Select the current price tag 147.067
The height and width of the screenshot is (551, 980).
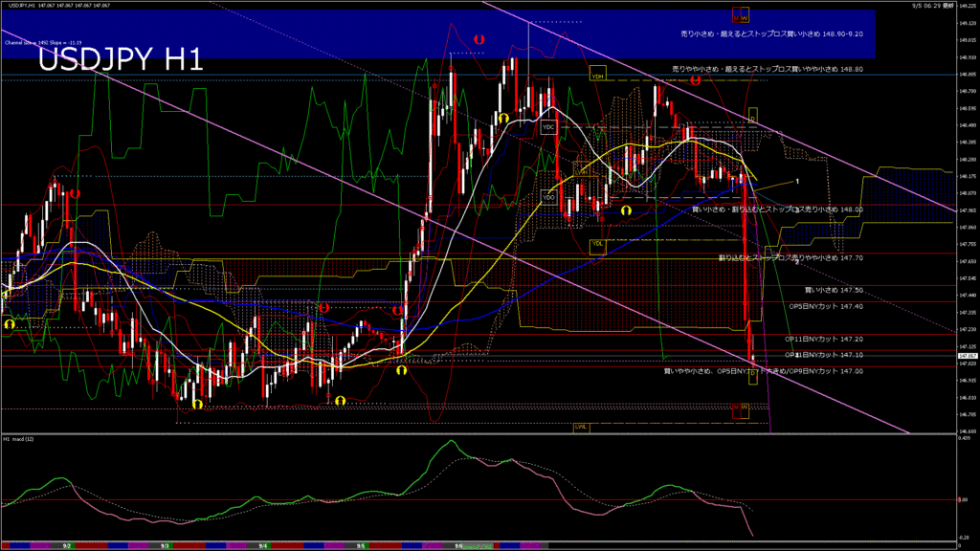pyautogui.click(x=967, y=356)
